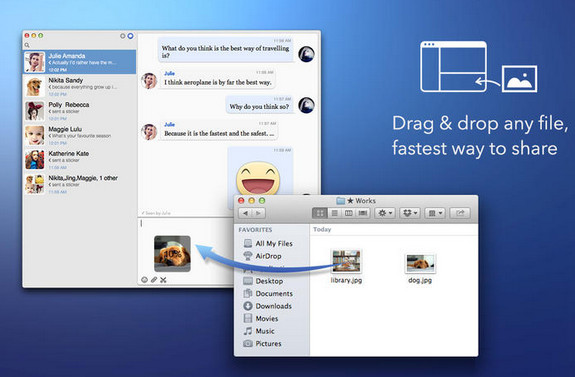Screen dimensions: 575x377
Task: Select the gray status circle toggle
Action: coord(123,36)
